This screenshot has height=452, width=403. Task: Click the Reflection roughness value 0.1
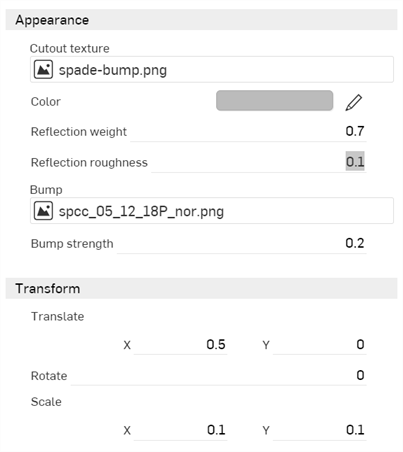tap(355, 162)
